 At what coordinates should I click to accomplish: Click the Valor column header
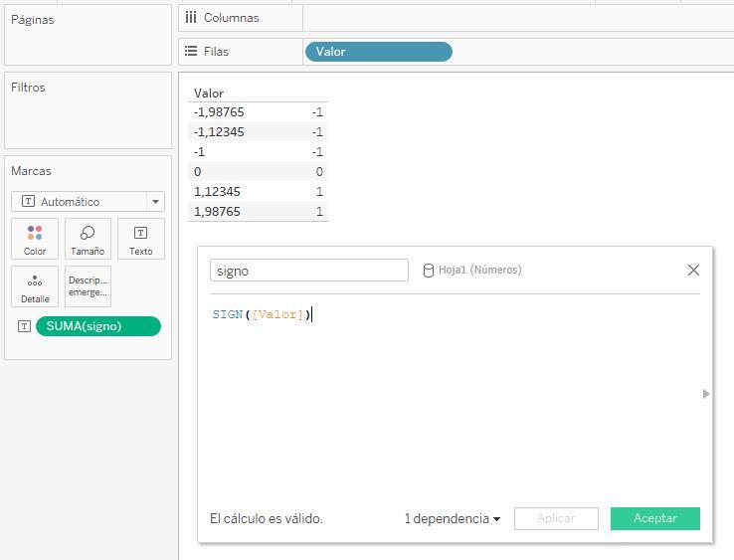[x=209, y=93]
